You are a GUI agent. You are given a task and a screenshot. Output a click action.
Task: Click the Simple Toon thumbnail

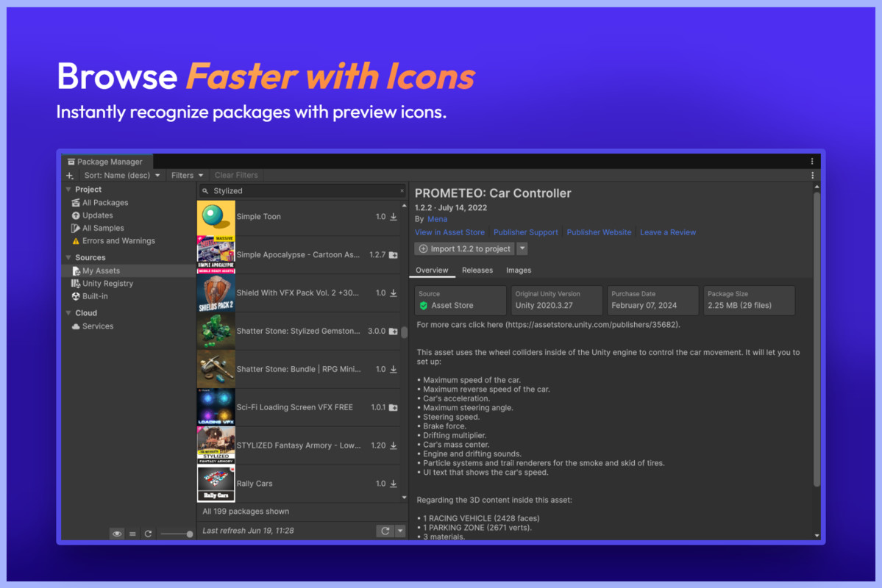pos(216,217)
